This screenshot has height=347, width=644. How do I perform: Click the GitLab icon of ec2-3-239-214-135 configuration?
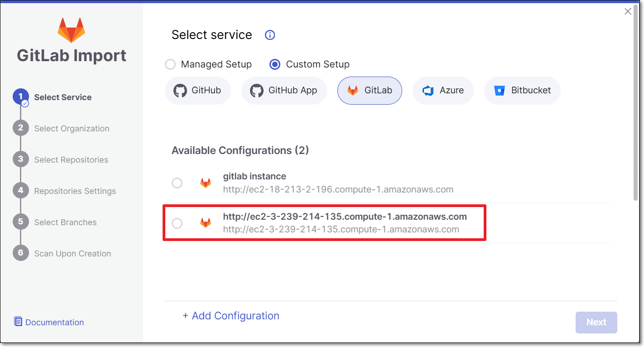[x=206, y=223]
